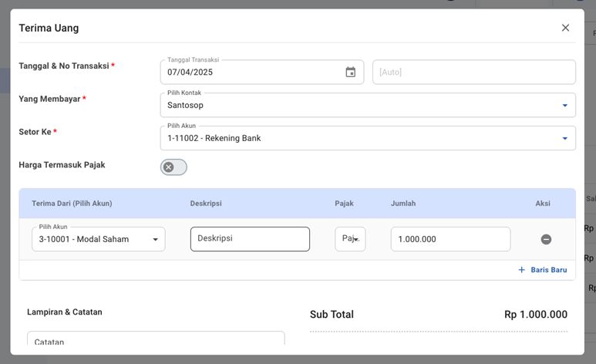Open the Pilih Kontak dropdown arrow
596x364 pixels.
pyautogui.click(x=564, y=106)
